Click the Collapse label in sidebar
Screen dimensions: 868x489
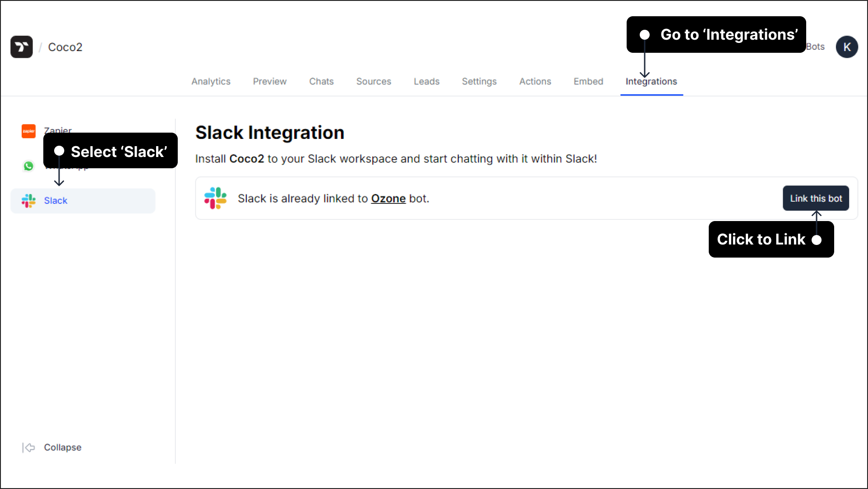(63, 447)
